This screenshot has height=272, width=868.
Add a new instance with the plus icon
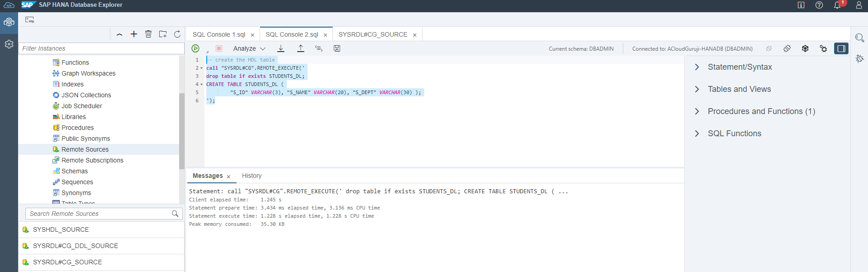coord(134,34)
